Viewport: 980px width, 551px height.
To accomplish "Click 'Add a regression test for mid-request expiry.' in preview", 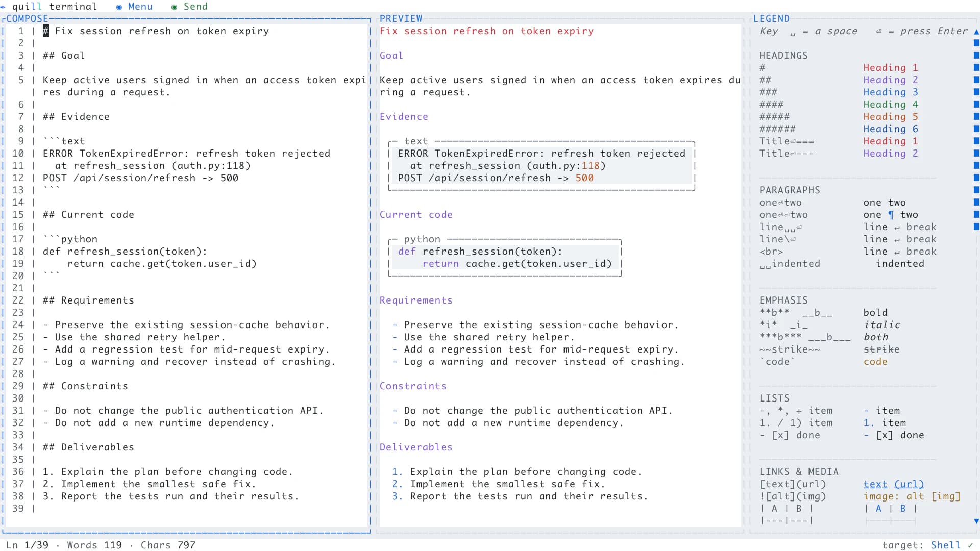I will pos(542,349).
